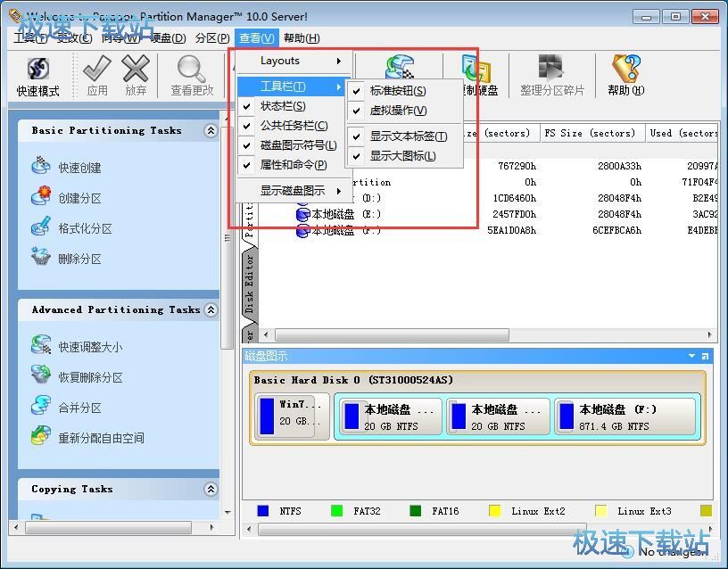Open the 帮助(H) menu in menu bar
This screenshot has width=728, height=569.
point(302,38)
